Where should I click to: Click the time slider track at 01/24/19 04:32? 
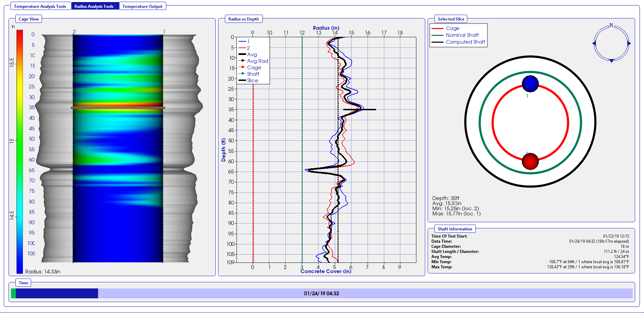coord(321,294)
